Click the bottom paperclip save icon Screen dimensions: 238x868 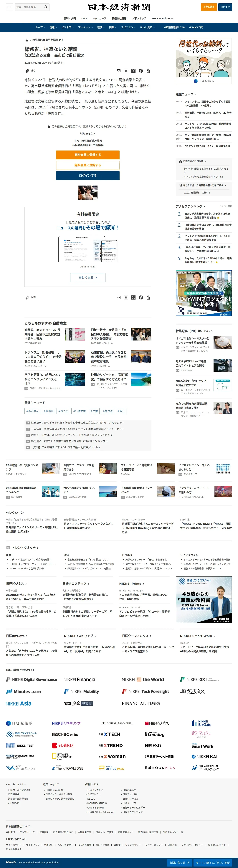27,297
